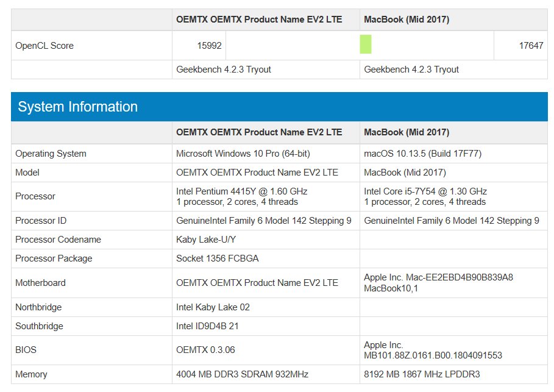Select "Microsoft Windows 10 Pro (64-bit)" text
554x392 pixels.
coord(243,154)
